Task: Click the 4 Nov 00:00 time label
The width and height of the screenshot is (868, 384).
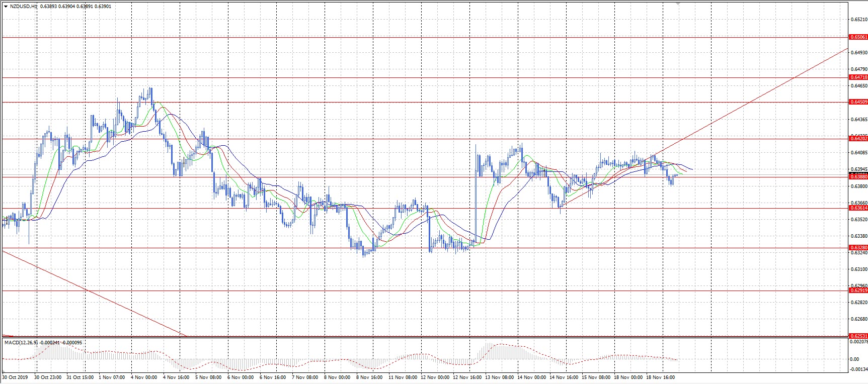Action: [x=144, y=377]
